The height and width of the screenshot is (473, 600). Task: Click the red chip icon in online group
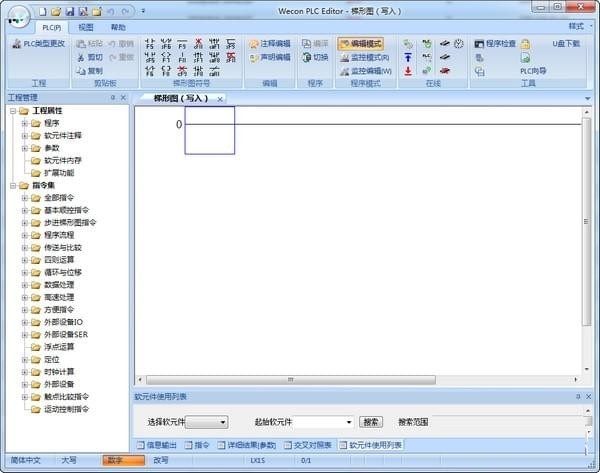(x=444, y=71)
